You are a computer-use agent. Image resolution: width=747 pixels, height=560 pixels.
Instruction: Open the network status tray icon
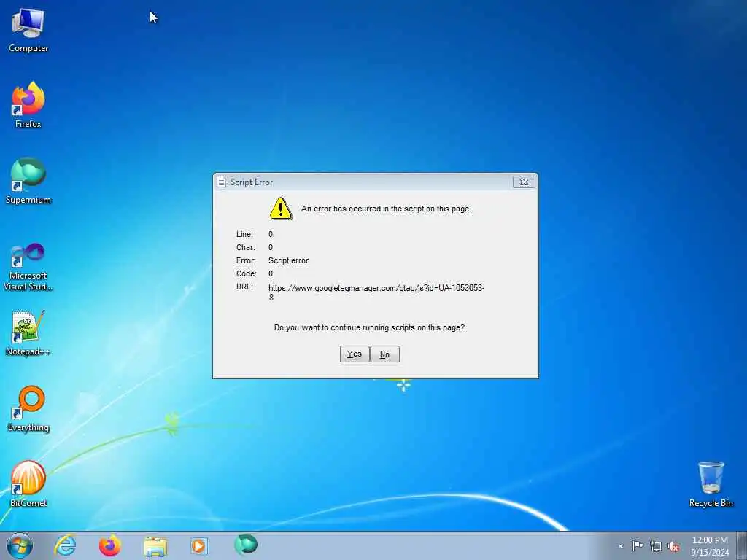[656, 547]
